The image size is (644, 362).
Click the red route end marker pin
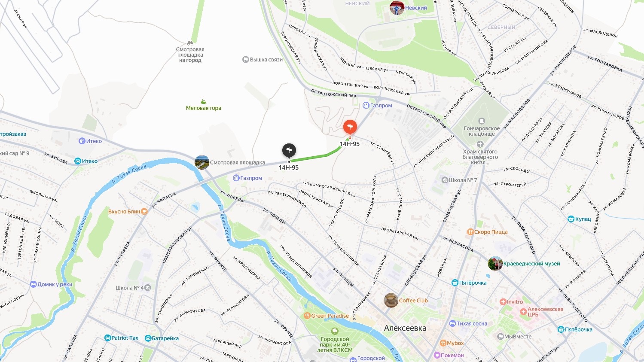[x=350, y=127]
